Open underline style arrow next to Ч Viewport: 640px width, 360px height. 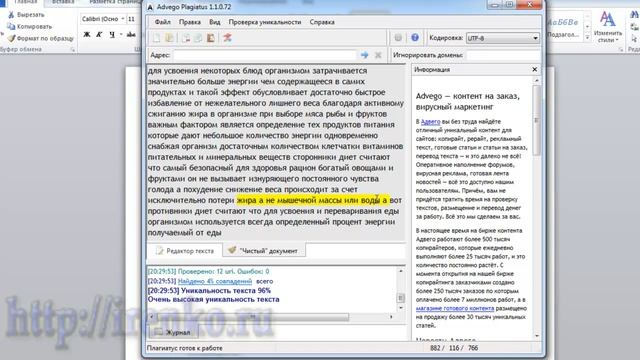tap(121, 35)
